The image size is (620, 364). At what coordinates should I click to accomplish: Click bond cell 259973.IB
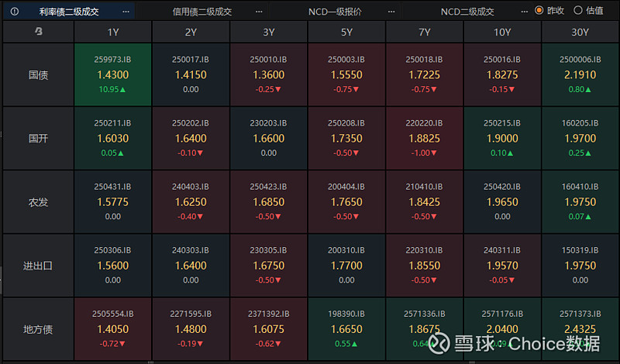(x=112, y=74)
